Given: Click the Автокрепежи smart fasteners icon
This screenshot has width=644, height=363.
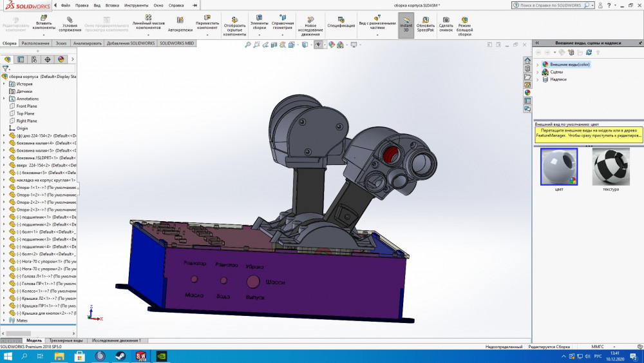Looking at the screenshot, I should click(180, 20).
